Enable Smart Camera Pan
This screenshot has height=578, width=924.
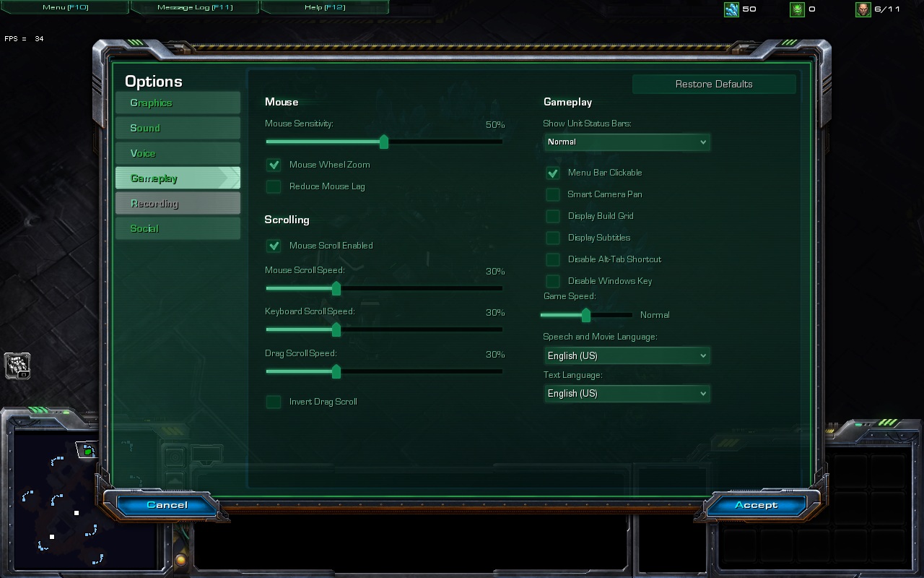pyautogui.click(x=552, y=194)
